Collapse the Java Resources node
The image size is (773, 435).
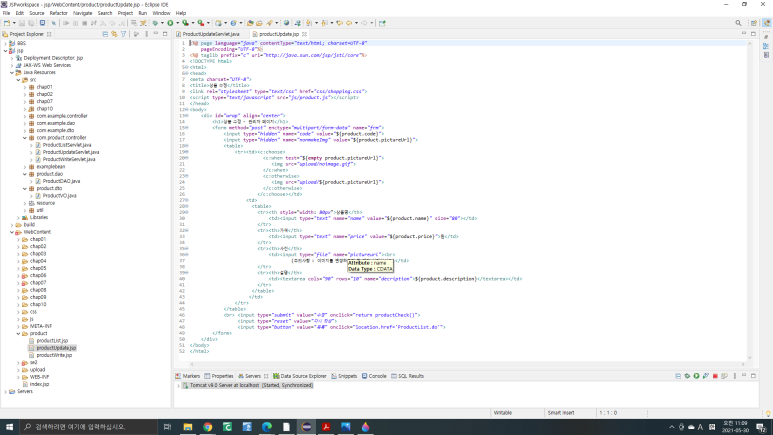pos(12,72)
